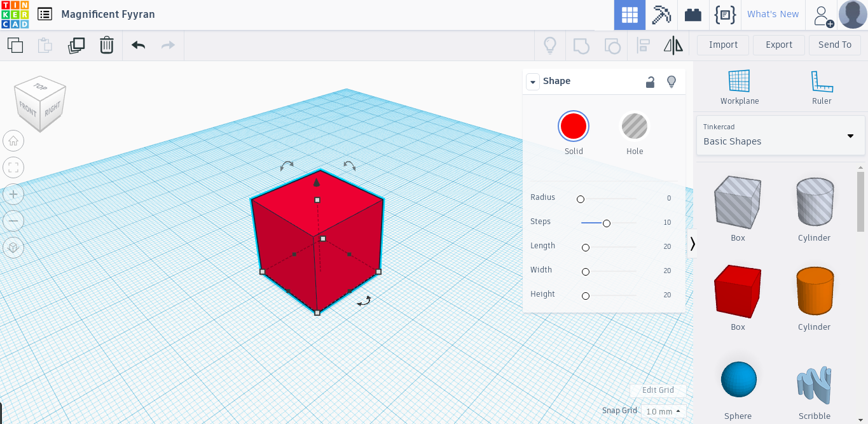Screen dimensions: 868x424
Task: Select the red Box shape
Action: click(x=738, y=292)
